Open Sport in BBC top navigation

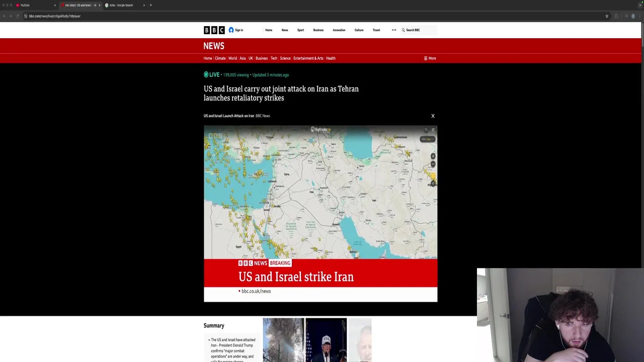point(300,30)
